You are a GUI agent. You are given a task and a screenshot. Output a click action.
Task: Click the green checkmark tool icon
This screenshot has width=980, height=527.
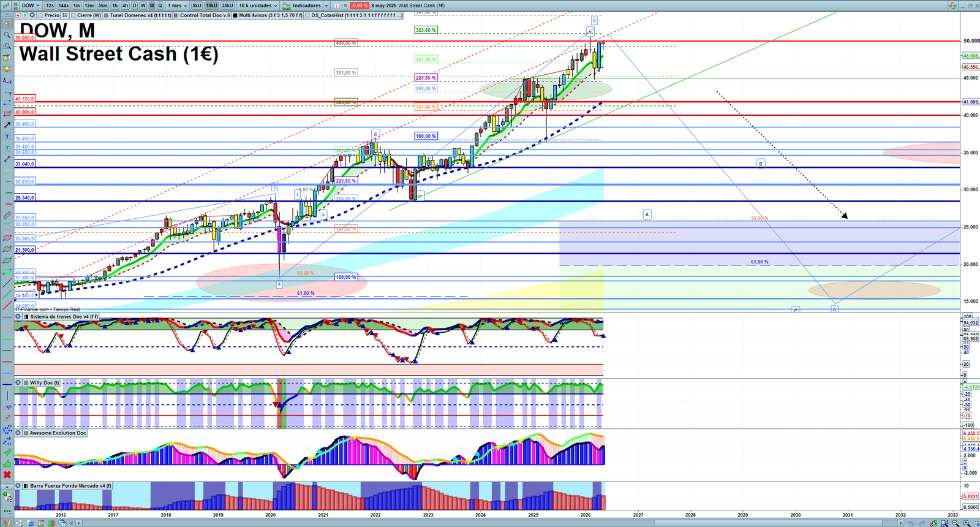[x=7, y=452]
